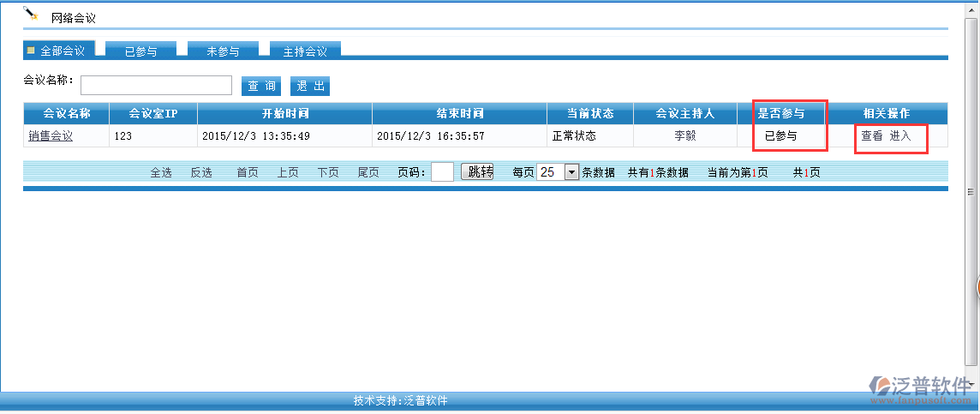Click the 退出 button
Screen dimensions: 980x414
(310, 86)
